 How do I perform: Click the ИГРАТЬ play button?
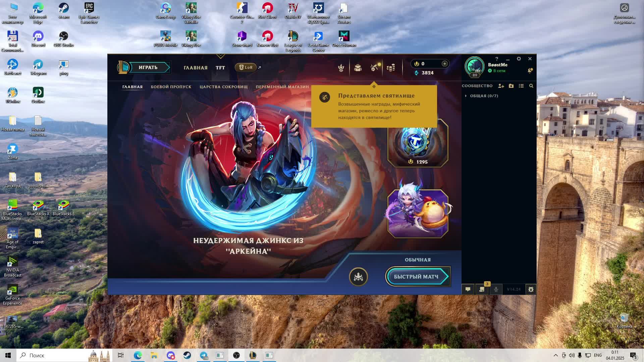click(148, 67)
